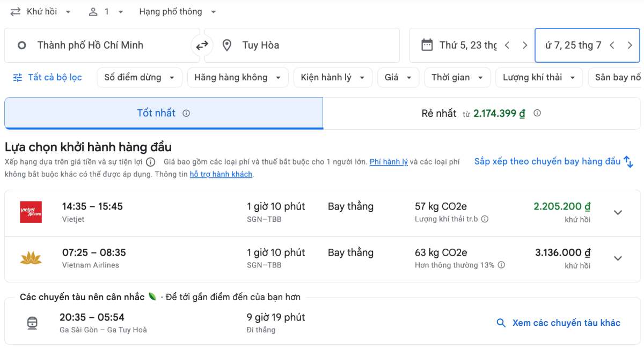
Task: Open the Lượng khí thải filter
Action: click(x=539, y=77)
